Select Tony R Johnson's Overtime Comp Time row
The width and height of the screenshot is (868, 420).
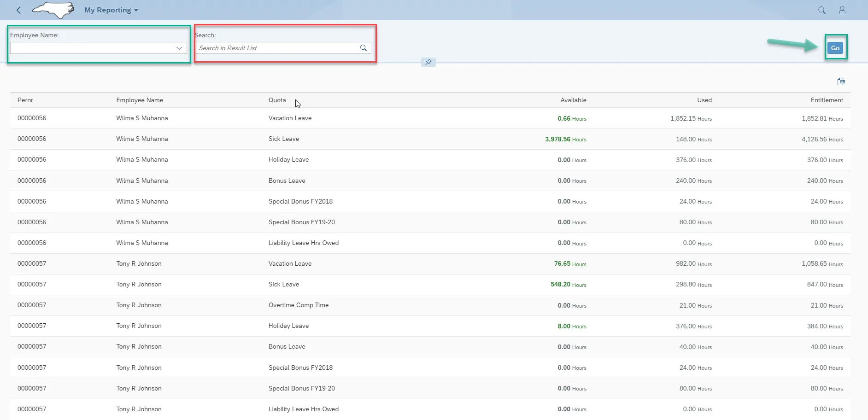pyautogui.click(x=298, y=305)
